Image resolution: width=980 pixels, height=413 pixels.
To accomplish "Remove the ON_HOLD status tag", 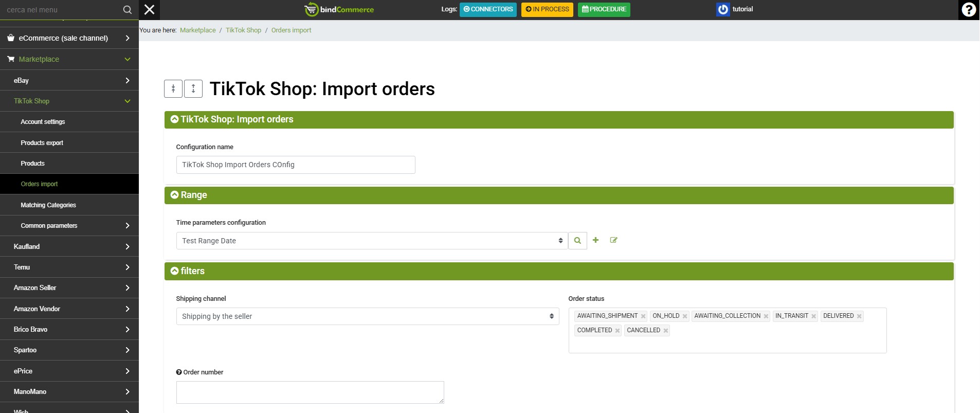I will click(x=685, y=316).
